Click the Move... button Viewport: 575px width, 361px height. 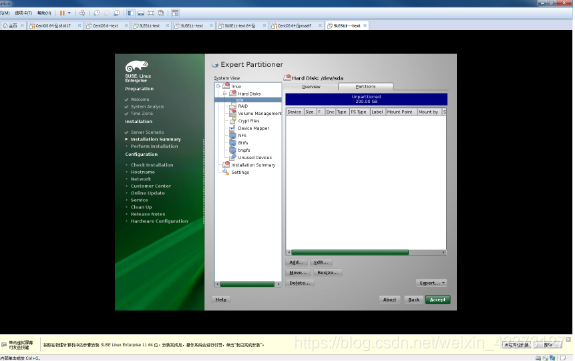click(298, 273)
